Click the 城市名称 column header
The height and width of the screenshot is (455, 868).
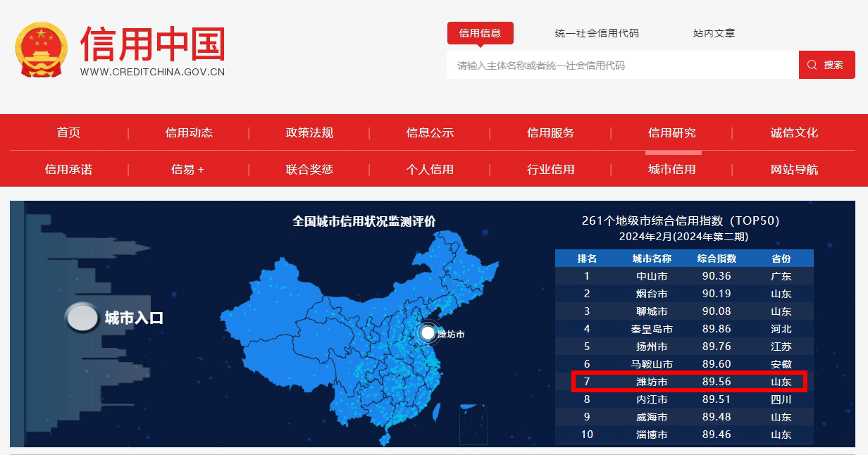652,258
